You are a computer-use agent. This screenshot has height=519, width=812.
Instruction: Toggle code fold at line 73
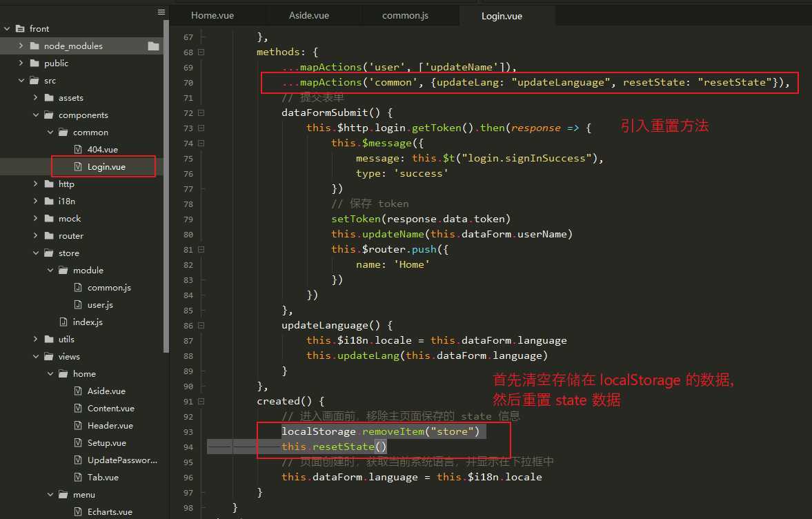[201, 128]
